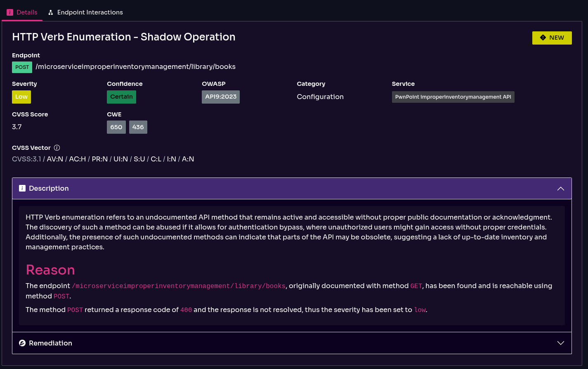The image size is (588, 369).
Task: Select the API9:2023 OWASP chip
Action: tap(220, 97)
